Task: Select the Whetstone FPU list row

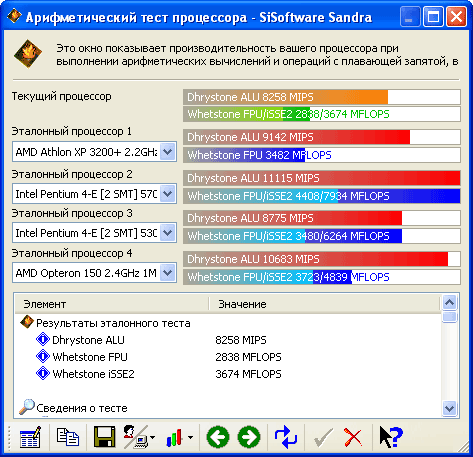Action: point(228,357)
